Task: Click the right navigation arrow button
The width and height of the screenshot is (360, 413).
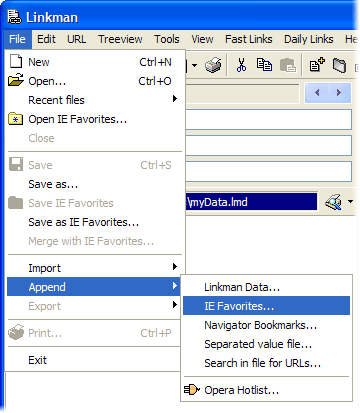Action: 339,93
